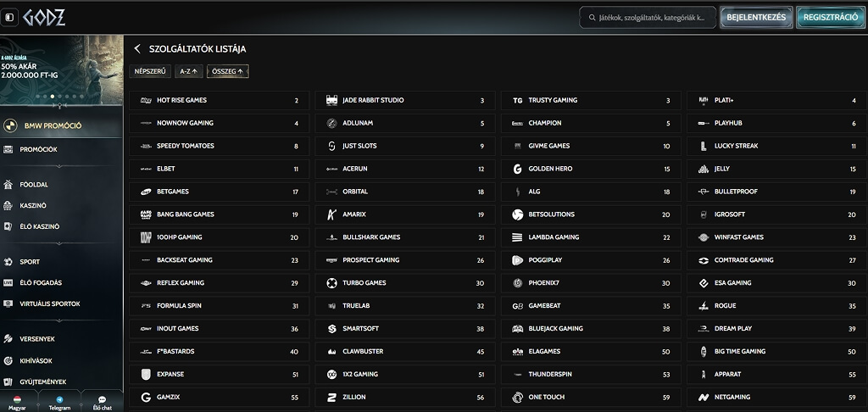
Task: Click the Poggiplay icon
Action: [x=518, y=260]
